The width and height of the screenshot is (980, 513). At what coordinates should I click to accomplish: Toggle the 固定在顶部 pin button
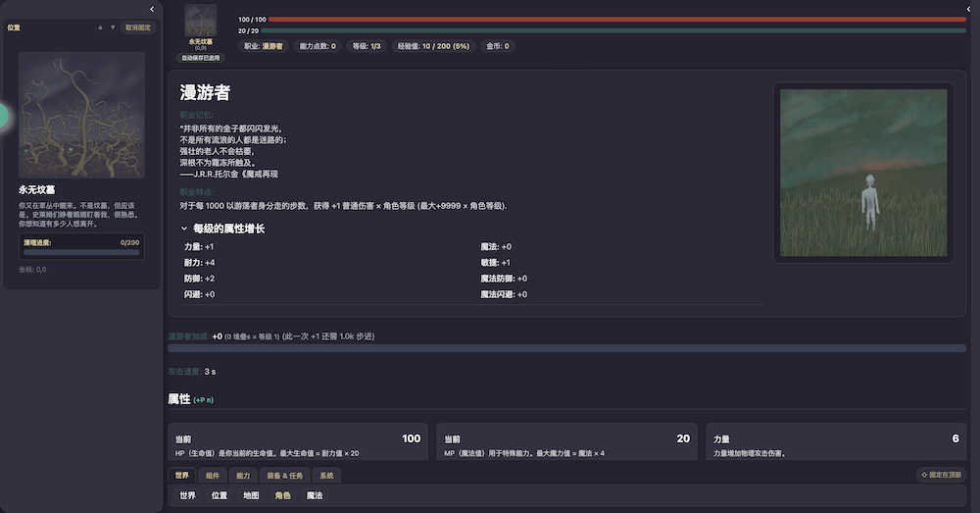tap(942, 475)
